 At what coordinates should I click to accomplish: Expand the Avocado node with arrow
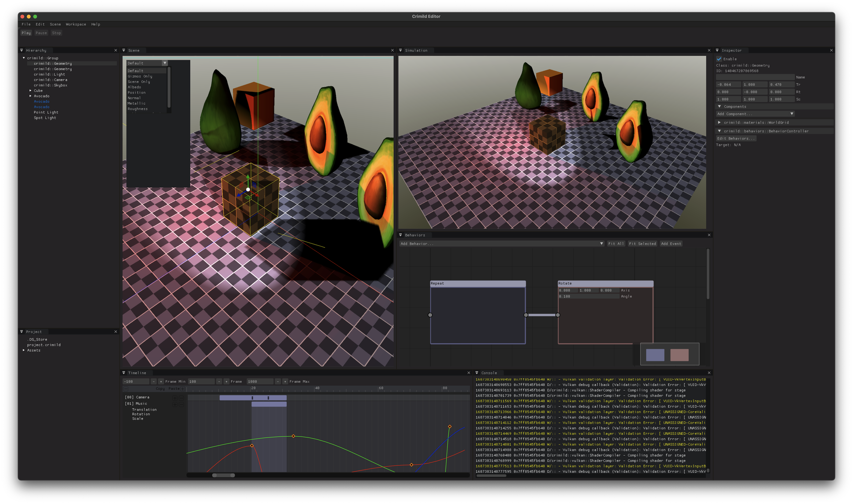coord(31,96)
